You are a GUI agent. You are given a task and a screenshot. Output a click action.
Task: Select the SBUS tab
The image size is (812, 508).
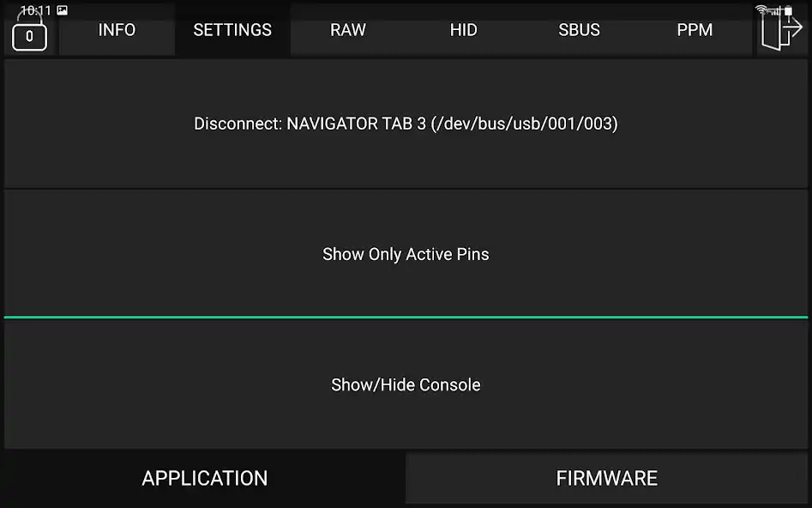coord(579,30)
